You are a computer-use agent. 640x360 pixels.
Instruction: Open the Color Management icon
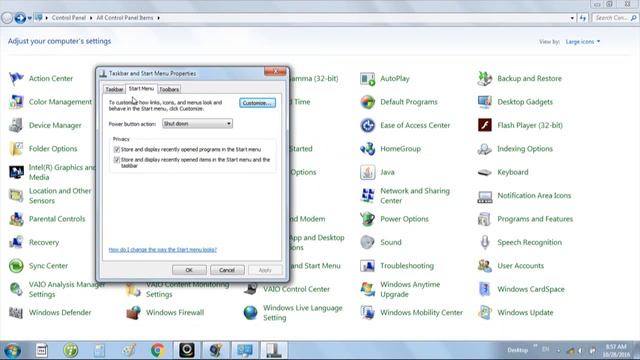point(16,102)
